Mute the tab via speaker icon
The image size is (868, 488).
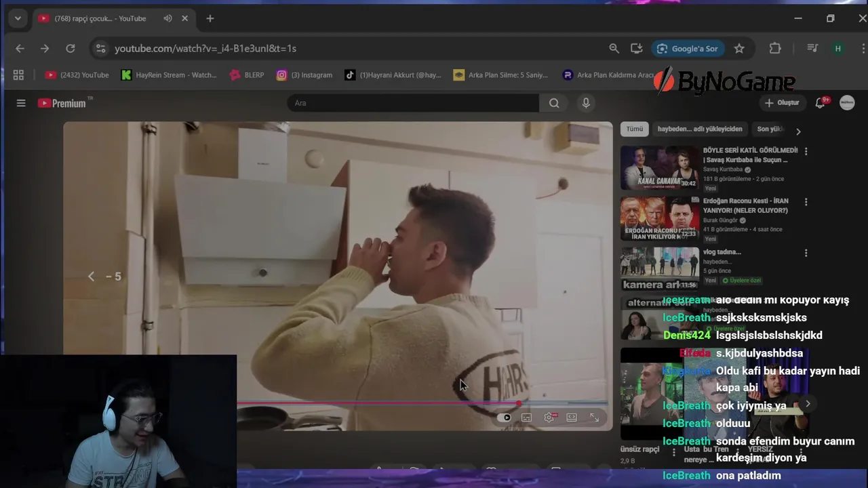click(x=167, y=18)
